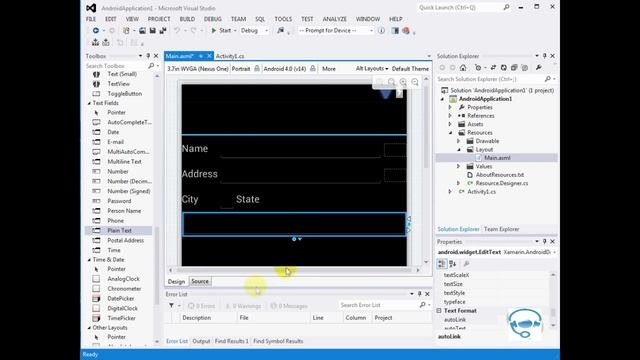Open the Alt Layouts dropdown
This screenshot has height=360, width=640.
coord(371,69)
